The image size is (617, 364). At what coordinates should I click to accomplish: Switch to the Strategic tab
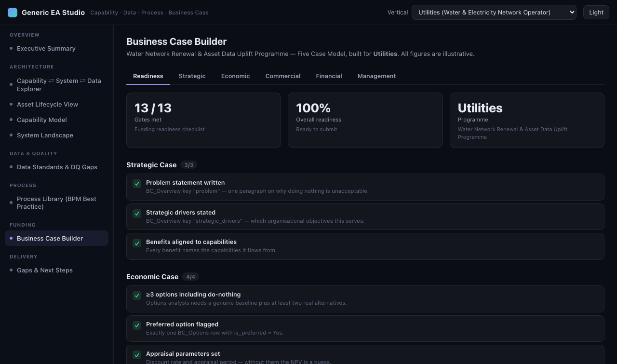pyautogui.click(x=192, y=76)
